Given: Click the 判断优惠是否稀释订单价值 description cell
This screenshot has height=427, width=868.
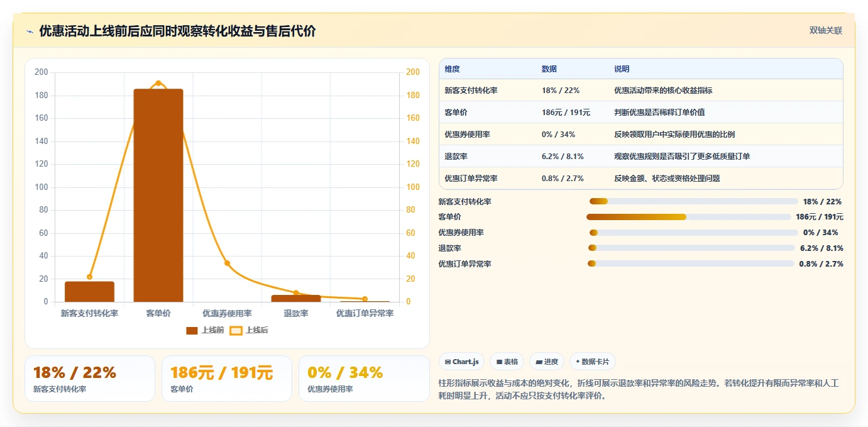Looking at the screenshot, I should [x=659, y=113].
